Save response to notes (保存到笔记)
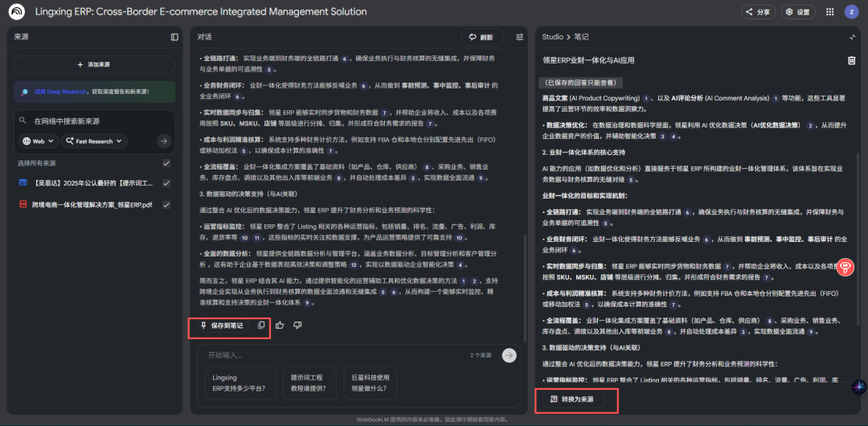The image size is (868, 426). (222, 326)
